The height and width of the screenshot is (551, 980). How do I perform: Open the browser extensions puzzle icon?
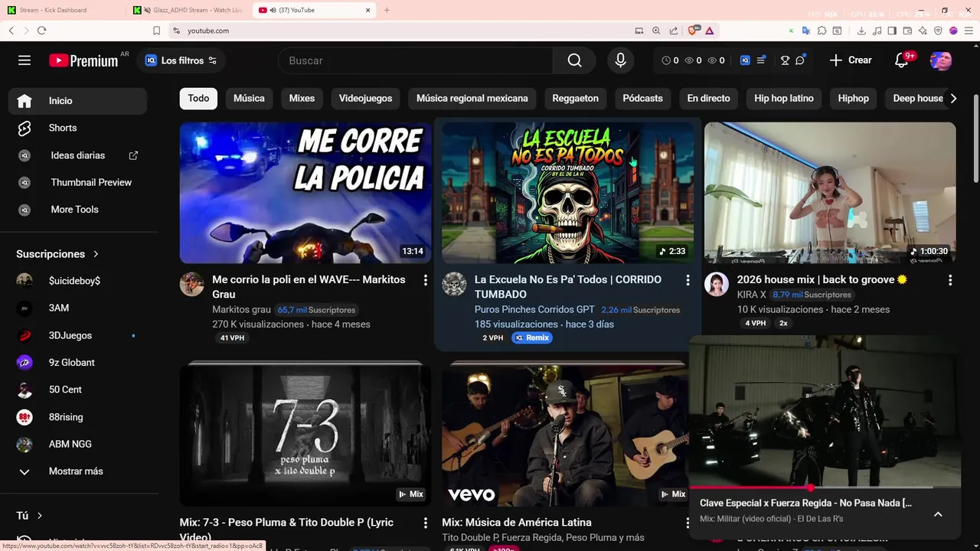click(x=822, y=31)
